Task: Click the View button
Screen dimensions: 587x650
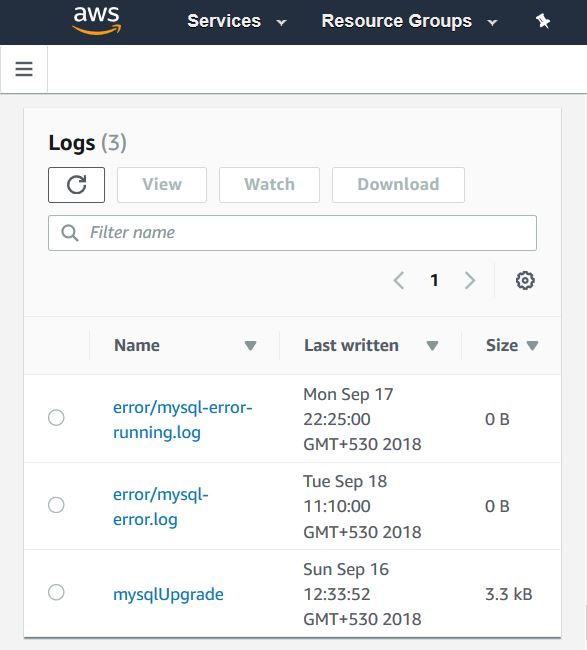Action: click(x=162, y=185)
